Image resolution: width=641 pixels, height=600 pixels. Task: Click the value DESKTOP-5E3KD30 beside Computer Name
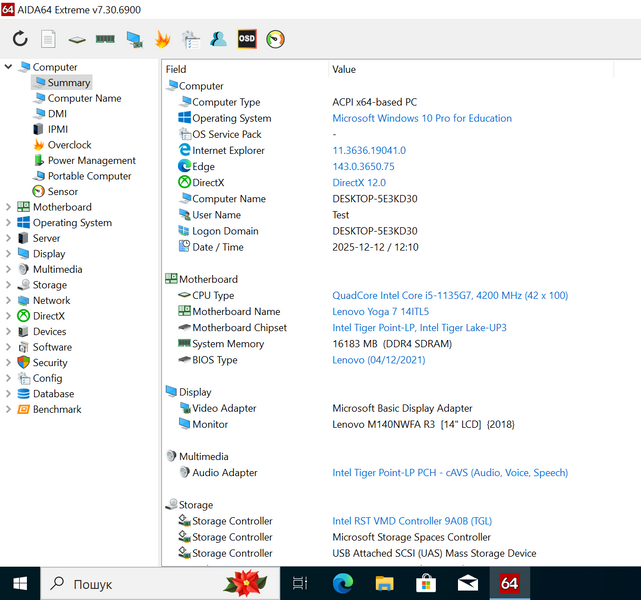(x=375, y=199)
